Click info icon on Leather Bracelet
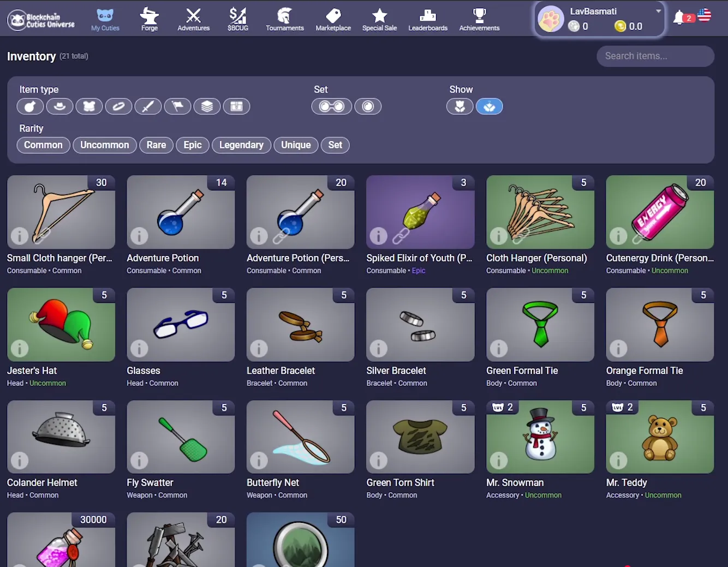This screenshot has width=728, height=567. click(x=259, y=349)
